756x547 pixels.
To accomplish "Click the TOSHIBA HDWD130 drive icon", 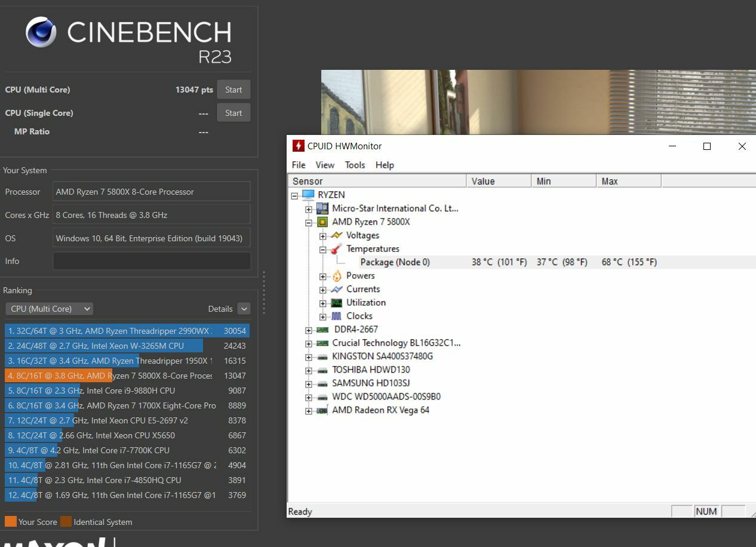I will tap(322, 370).
